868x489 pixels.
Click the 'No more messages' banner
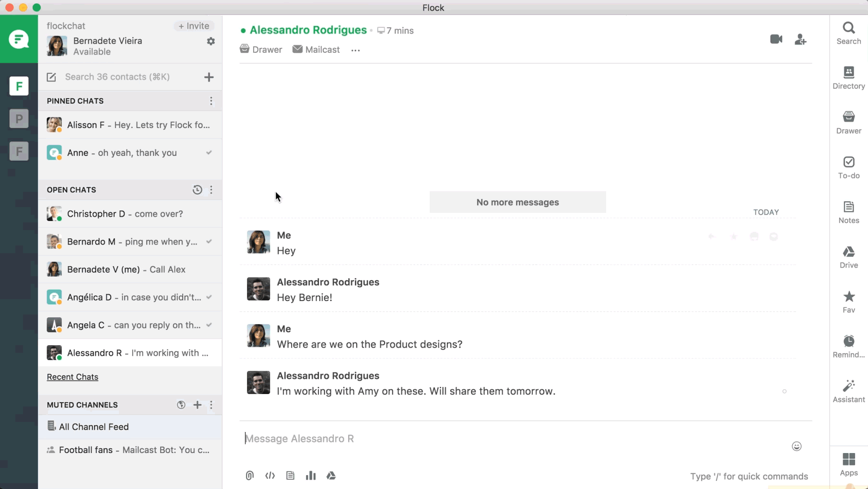(517, 202)
